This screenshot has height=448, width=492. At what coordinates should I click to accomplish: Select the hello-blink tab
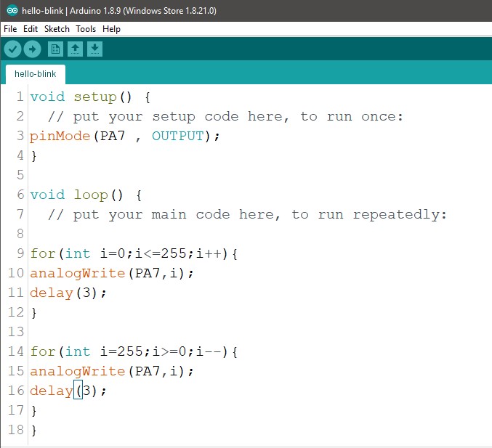[x=36, y=74]
